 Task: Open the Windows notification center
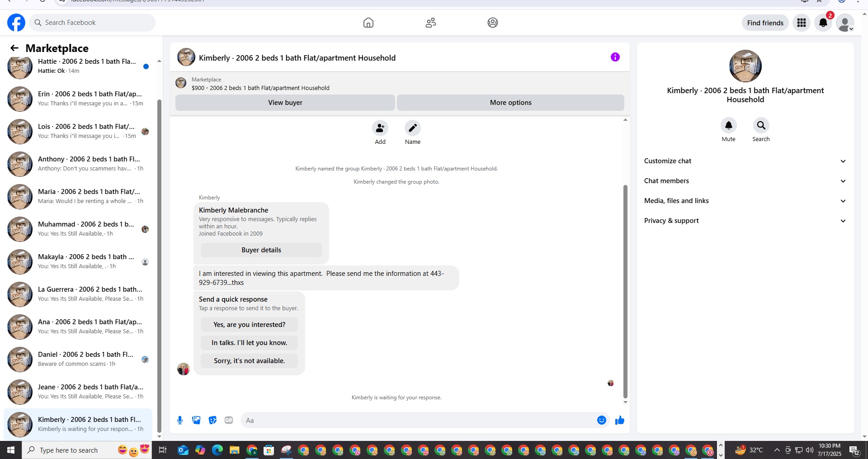pos(854,450)
